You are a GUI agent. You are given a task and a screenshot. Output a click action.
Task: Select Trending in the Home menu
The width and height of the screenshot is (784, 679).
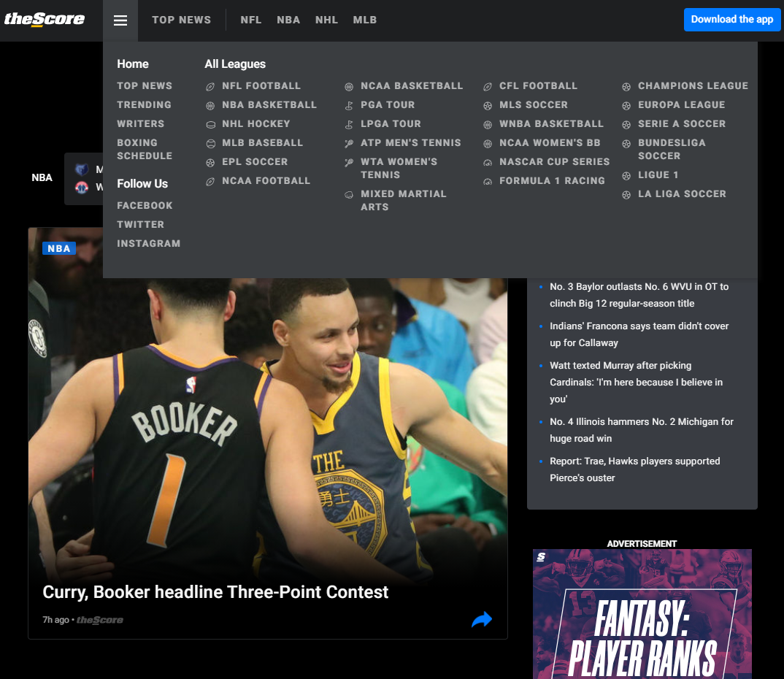pos(144,105)
